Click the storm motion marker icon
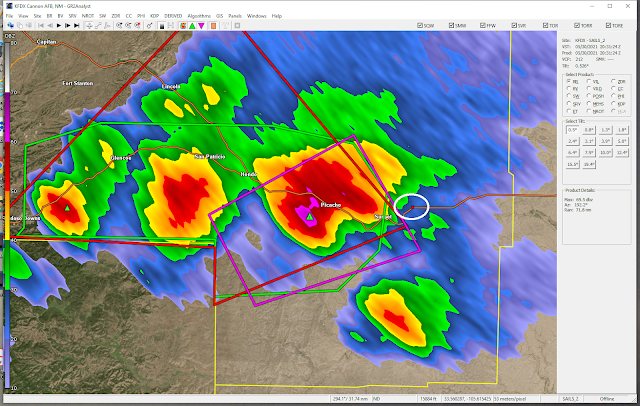This screenshot has height=406, width=640. pos(149,25)
